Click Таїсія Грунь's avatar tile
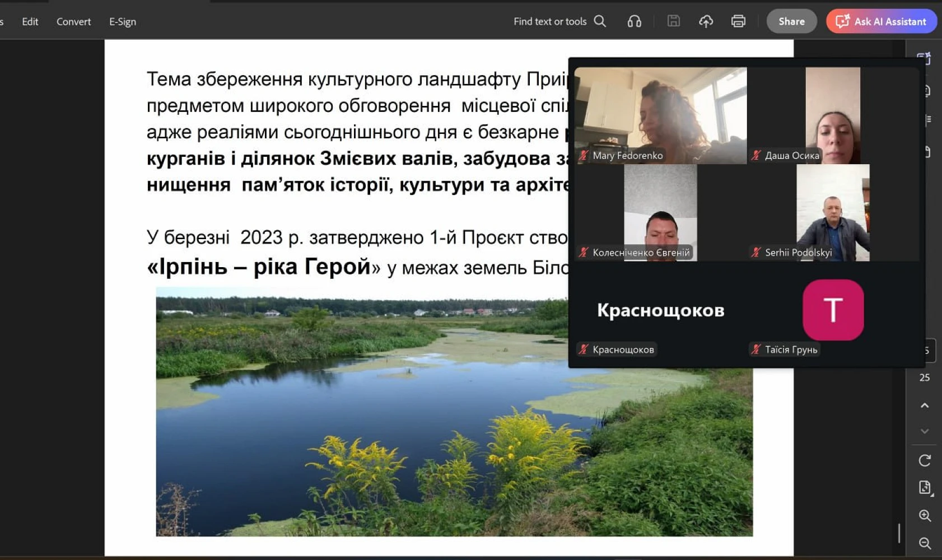 coord(833,310)
